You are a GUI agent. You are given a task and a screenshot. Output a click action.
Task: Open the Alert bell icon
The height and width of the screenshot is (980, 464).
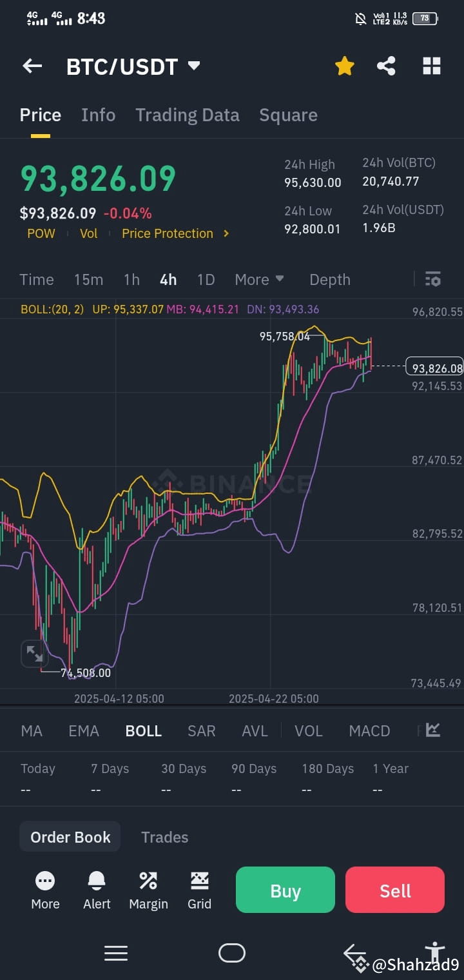point(97,880)
